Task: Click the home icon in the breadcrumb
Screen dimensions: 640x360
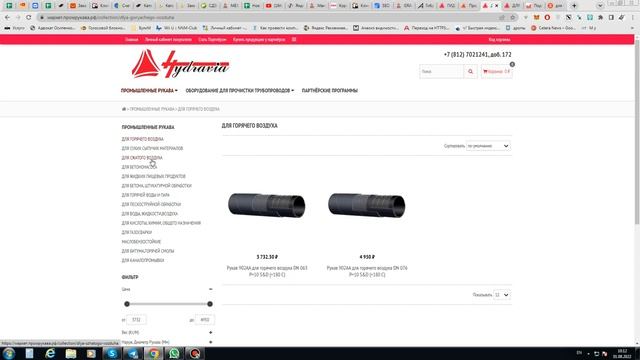Action: click(124, 109)
